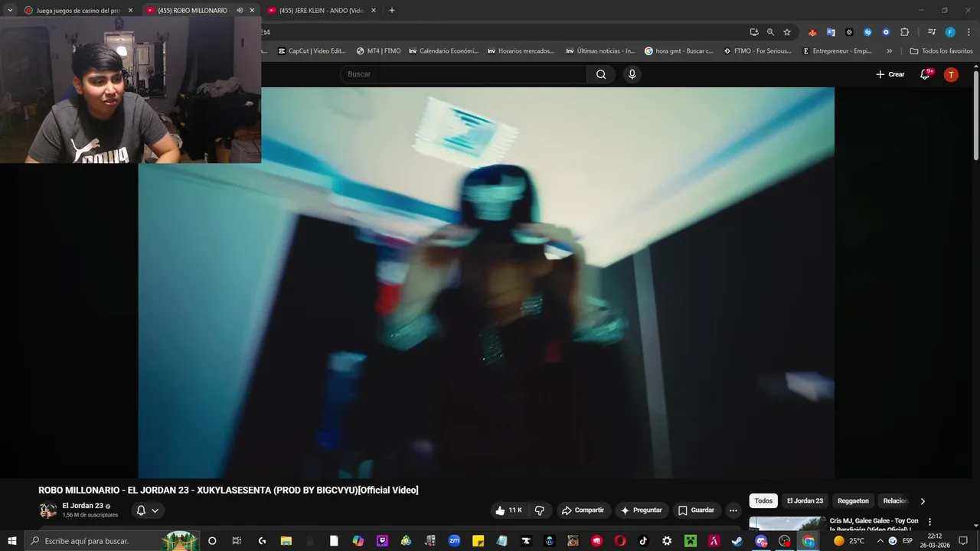Bookmark this page with star icon

coord(787,32)
